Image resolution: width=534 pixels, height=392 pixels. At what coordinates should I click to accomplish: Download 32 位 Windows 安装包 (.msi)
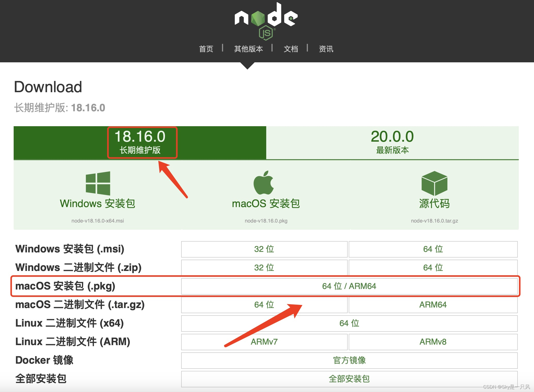264,249
